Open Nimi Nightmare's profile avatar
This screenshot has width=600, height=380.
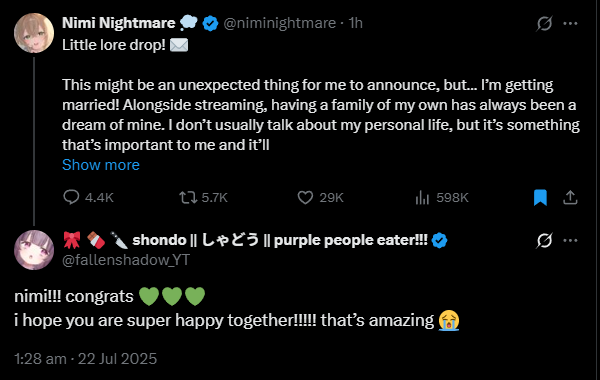coord(34,33)
